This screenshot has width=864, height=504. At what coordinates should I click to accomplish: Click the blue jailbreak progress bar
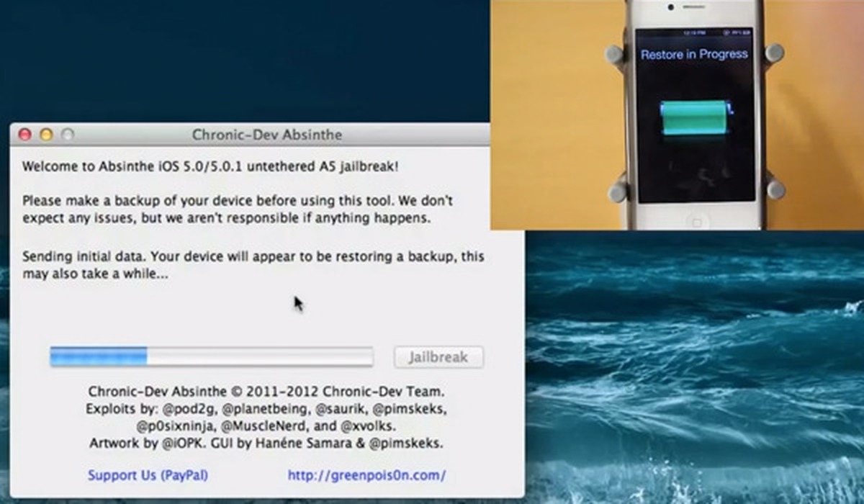[211, 357]
